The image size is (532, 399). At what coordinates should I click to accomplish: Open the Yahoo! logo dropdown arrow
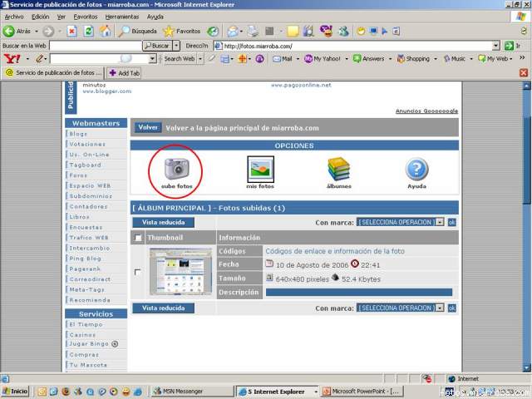point(27,59)
